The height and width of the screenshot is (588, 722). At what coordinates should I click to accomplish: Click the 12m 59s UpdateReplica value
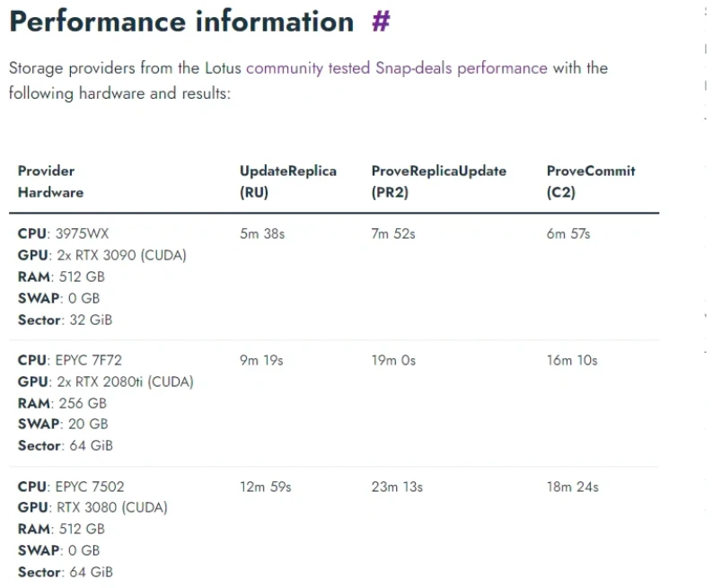point(265,487)
